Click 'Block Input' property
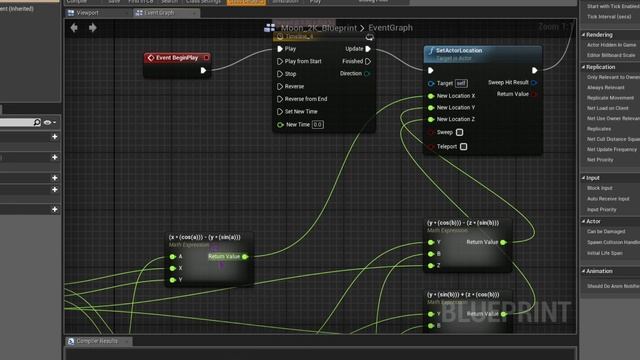Screen dimensions: 640x360 (600, 188)
